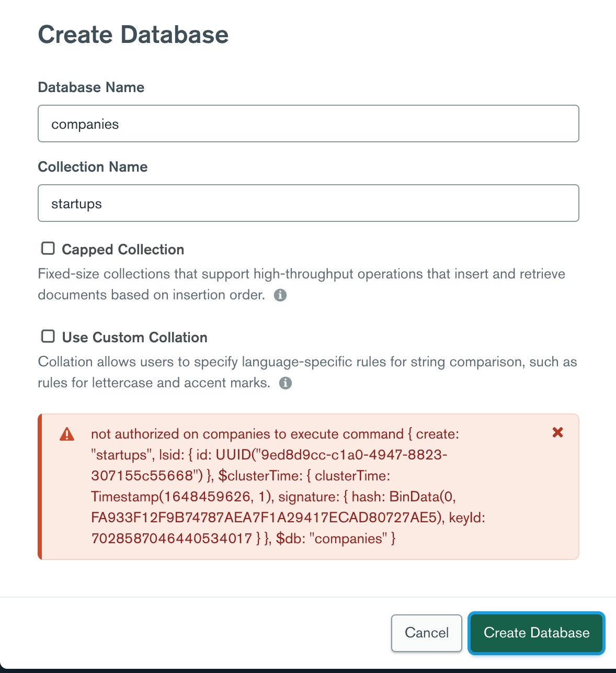Enable the Capped Collection checkbox
Image resolution: width=616 pixels, height=673 pixels.
coord(48,249)
